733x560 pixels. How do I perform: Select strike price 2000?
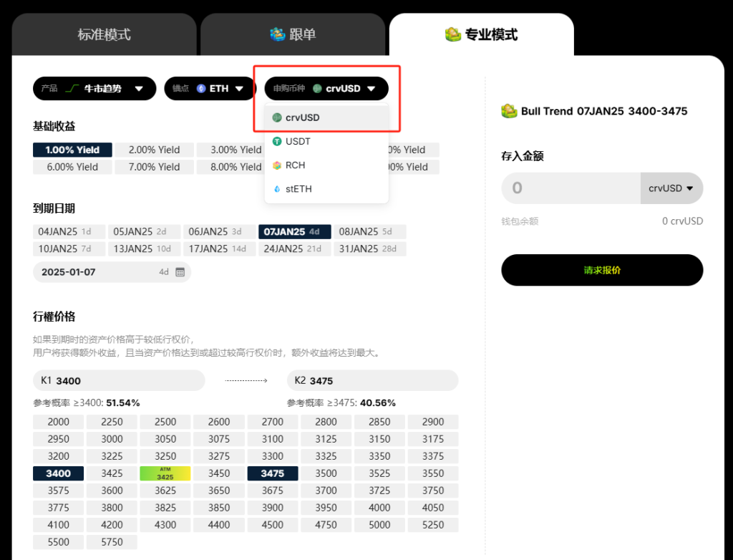pos(58,422)
